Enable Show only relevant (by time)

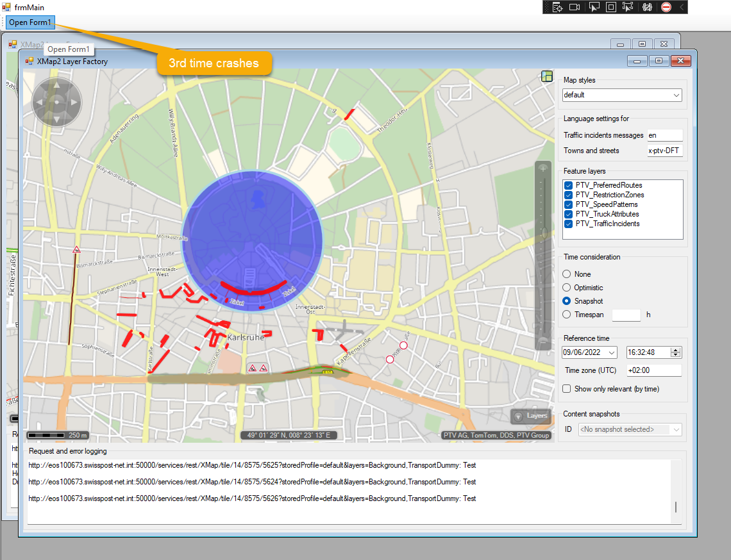coord(566,389)
